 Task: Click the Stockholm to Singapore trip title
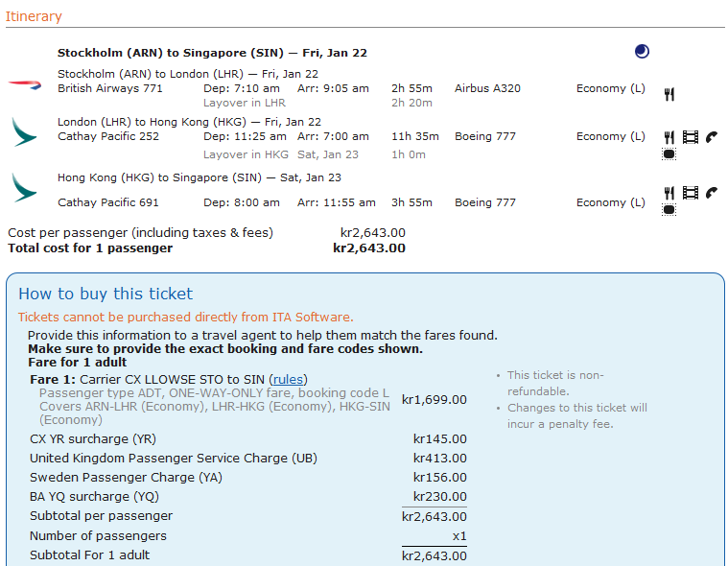tap(212, 53)
